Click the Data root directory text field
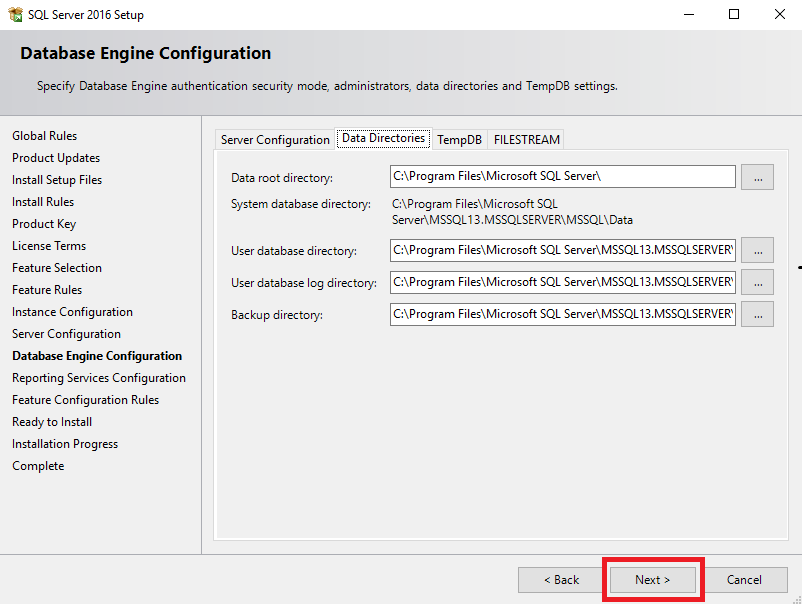802x604 pixels. 563,176
